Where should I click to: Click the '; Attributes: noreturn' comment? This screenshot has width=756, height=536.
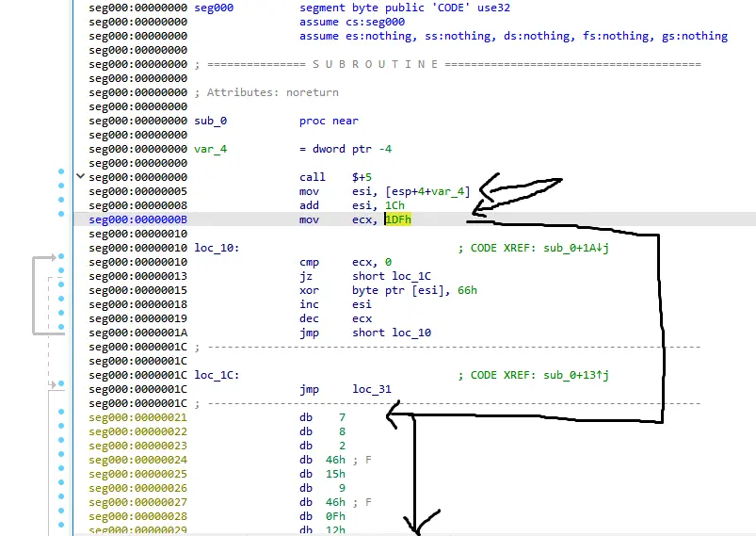[266, 92]
